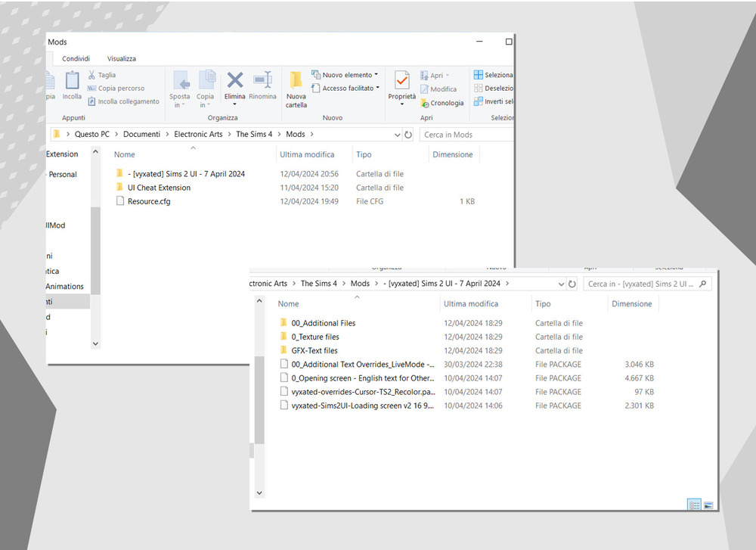Go to Documenti breadcrumb in Mods window

[x=142, y=134]
